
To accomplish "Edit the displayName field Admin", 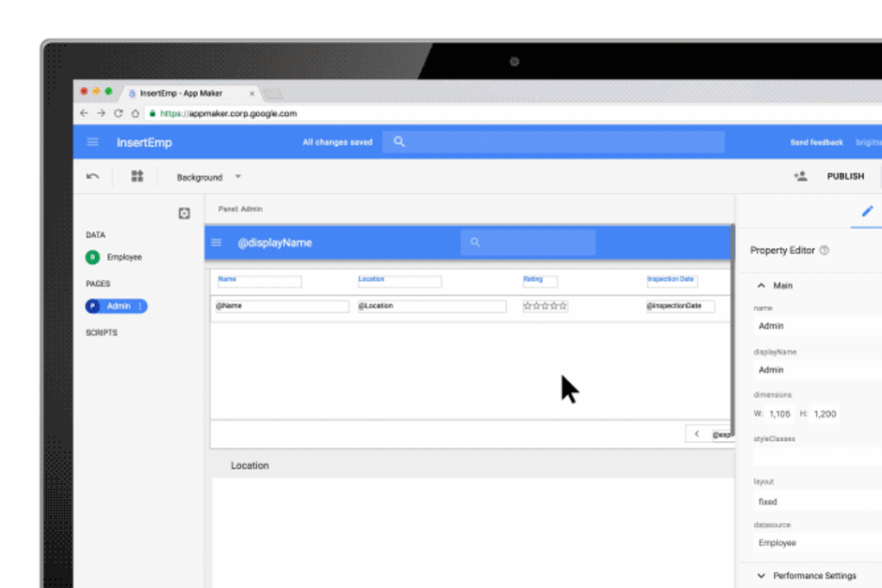I will point(818,370).
